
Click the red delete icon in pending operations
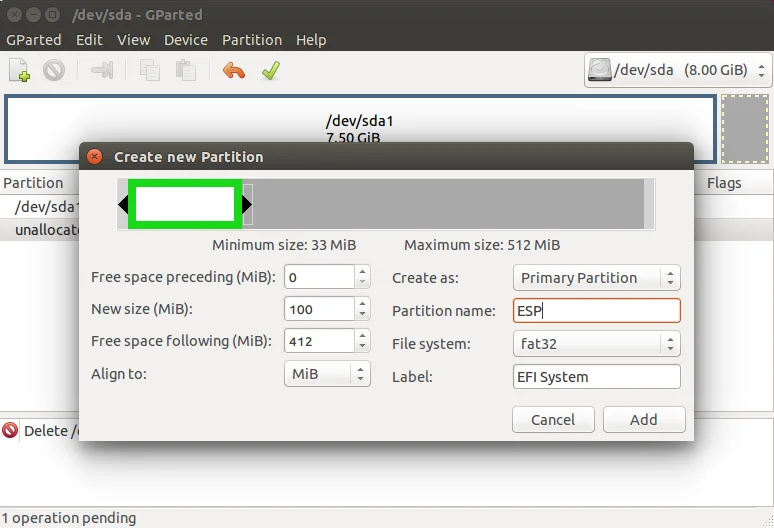pyautogui.click(x=10, y=430)
